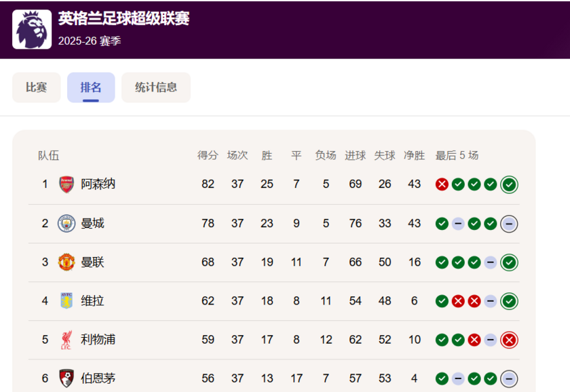Click 阿森纳's latest ringed win icon

pos(510,184)
